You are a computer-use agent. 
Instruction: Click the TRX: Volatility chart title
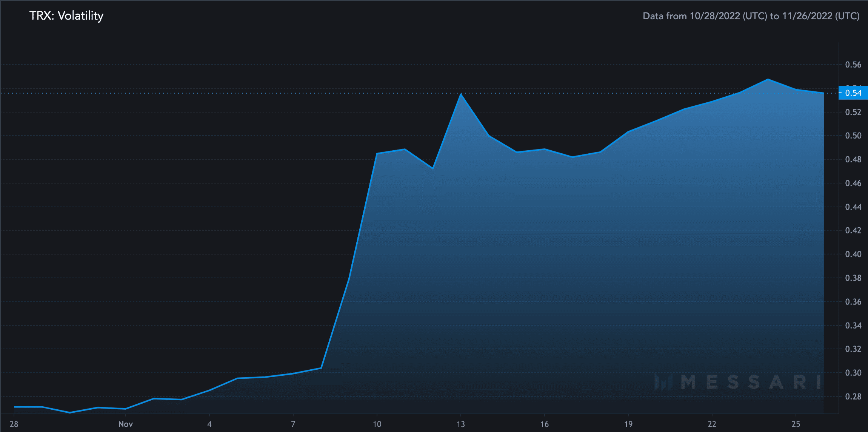tap(66, 15)
